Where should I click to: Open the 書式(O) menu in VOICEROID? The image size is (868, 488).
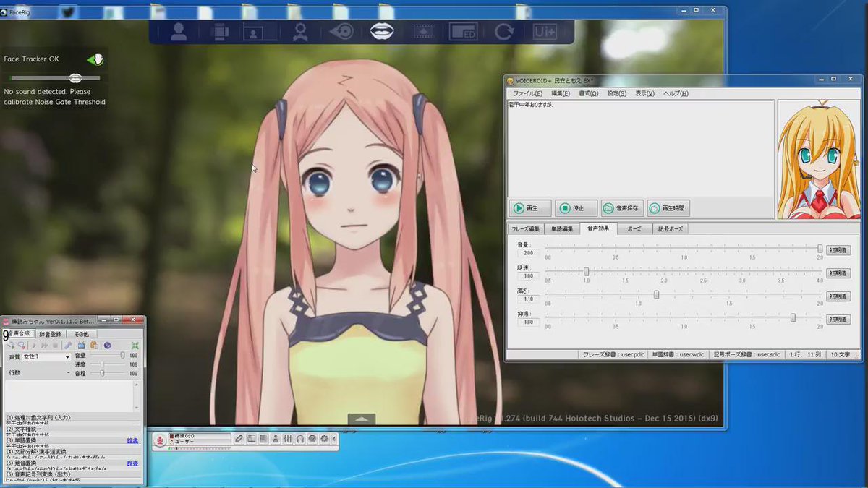point(589,93)
